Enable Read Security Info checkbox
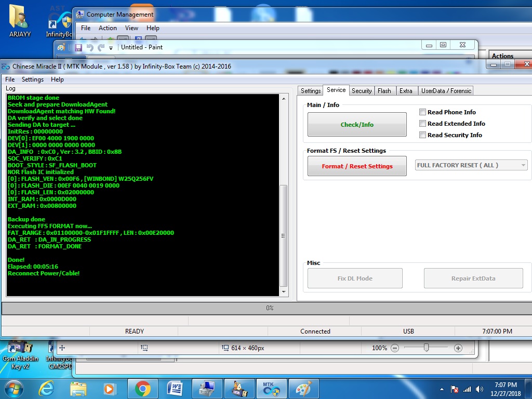The height and width of the screenshot is (399, 532). pos(422,135)
